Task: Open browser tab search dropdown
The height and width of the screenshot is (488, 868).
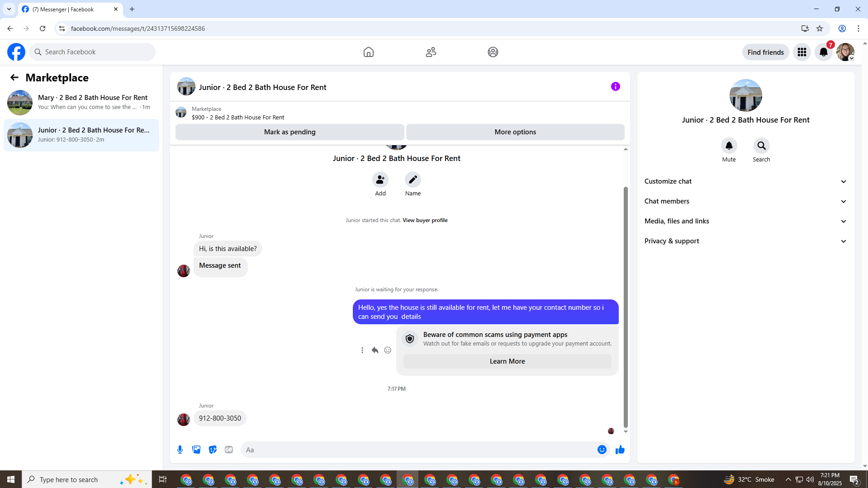Action: click(x=9, y=9)
